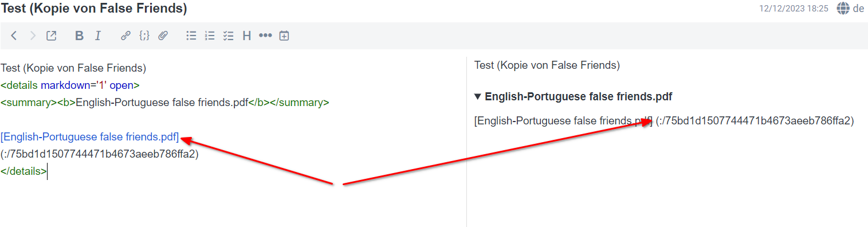The image size is (868, 227).
Task: Attach a file with paperclip icon
Action: click(x=163, y=36)
